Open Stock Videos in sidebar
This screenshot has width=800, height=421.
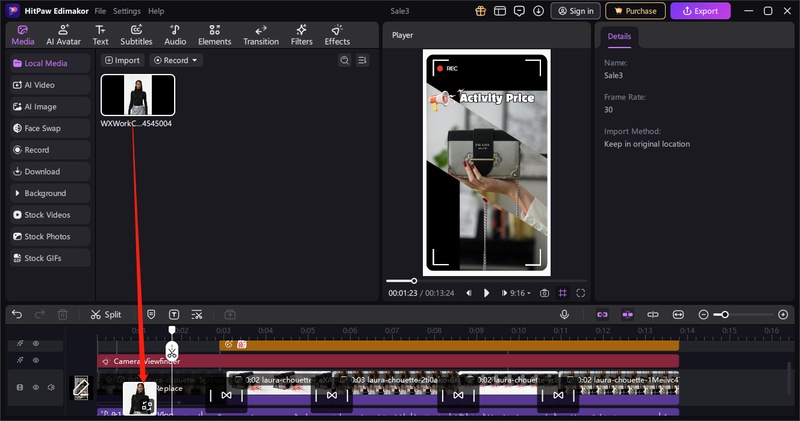pos(50,215)
